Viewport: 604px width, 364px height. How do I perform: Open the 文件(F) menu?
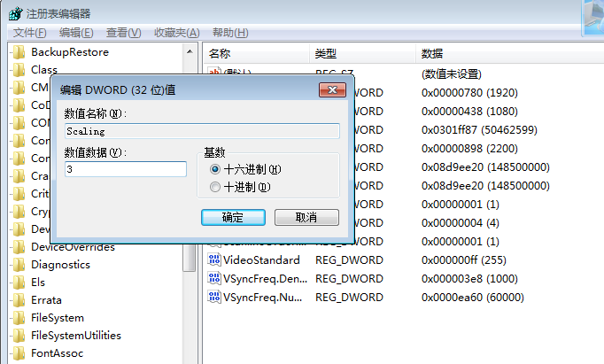pyautogui.click(x=29, y=33)
